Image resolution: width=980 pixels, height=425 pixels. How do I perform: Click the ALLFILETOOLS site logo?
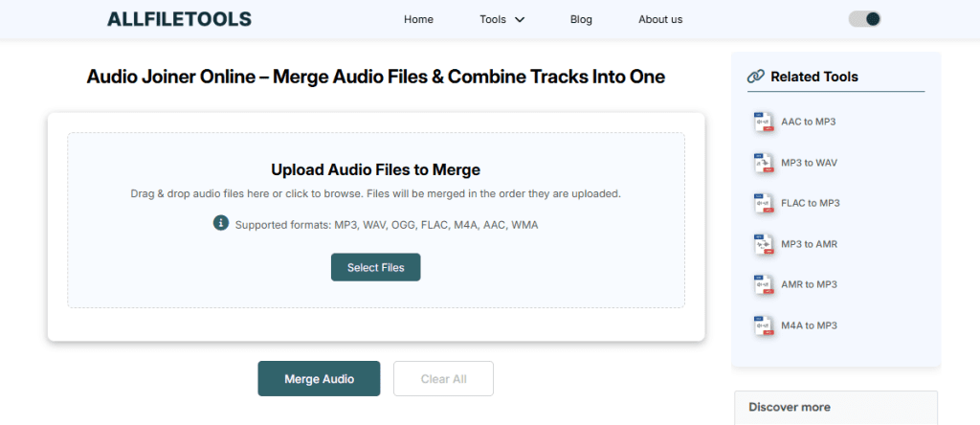click(179, 19)
